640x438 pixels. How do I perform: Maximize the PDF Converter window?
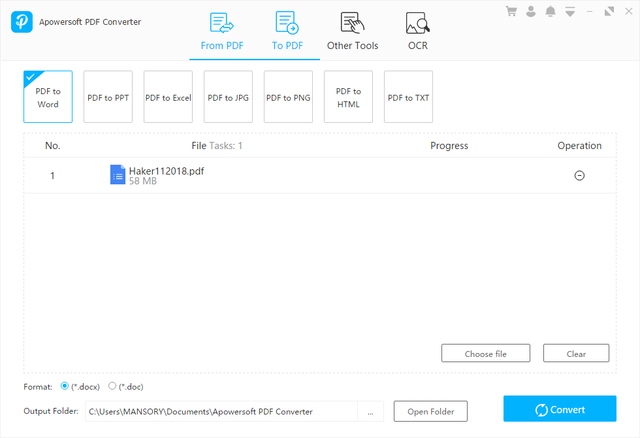(609, 11)
